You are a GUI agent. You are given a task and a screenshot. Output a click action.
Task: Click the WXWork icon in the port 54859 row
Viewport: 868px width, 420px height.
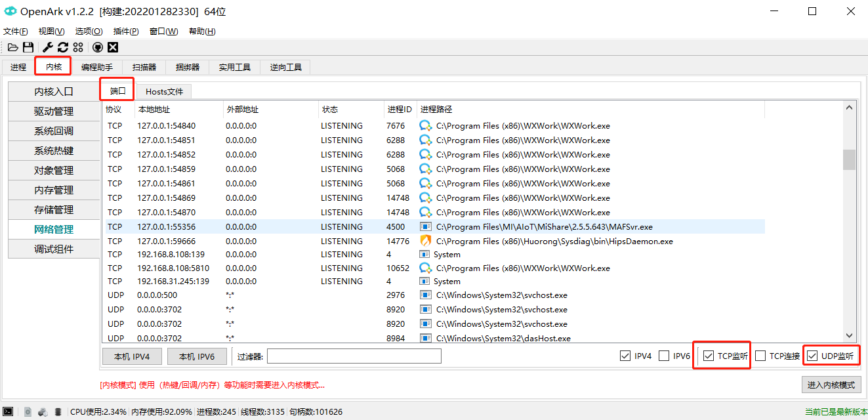coord(426,169)
